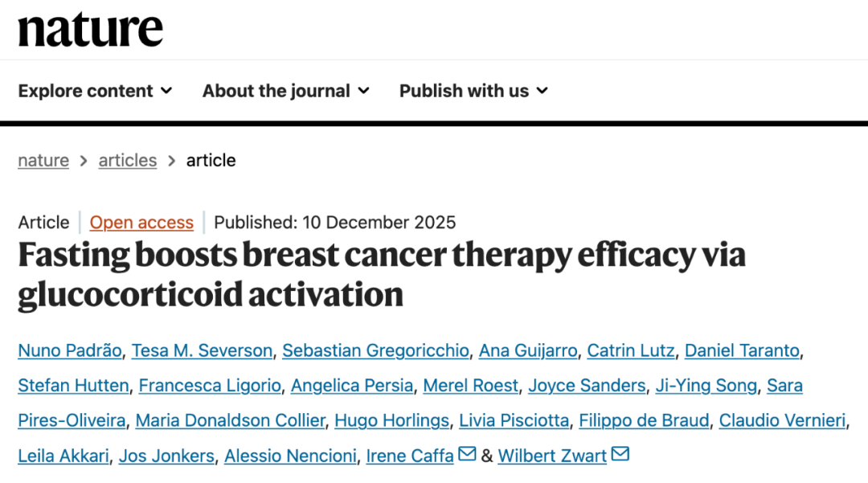Select author Tesa M. Severson
Image resolution: width=868 pixels, height=483 pixels.
202,350
